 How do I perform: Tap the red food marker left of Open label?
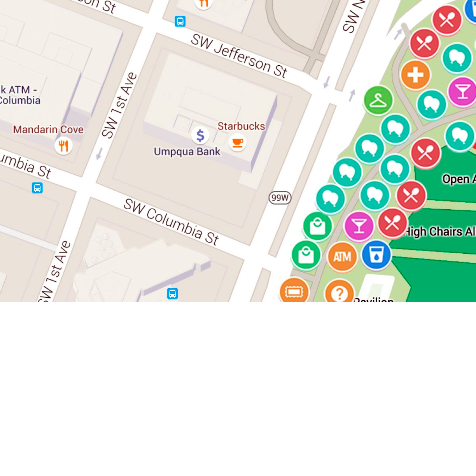[425, 153]
